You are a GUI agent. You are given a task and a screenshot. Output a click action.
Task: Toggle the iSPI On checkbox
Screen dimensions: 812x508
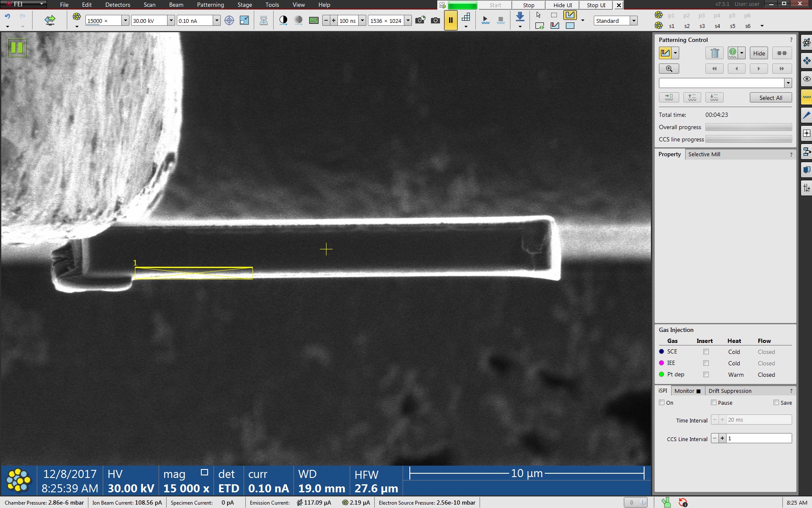click(x=662, y=403)
